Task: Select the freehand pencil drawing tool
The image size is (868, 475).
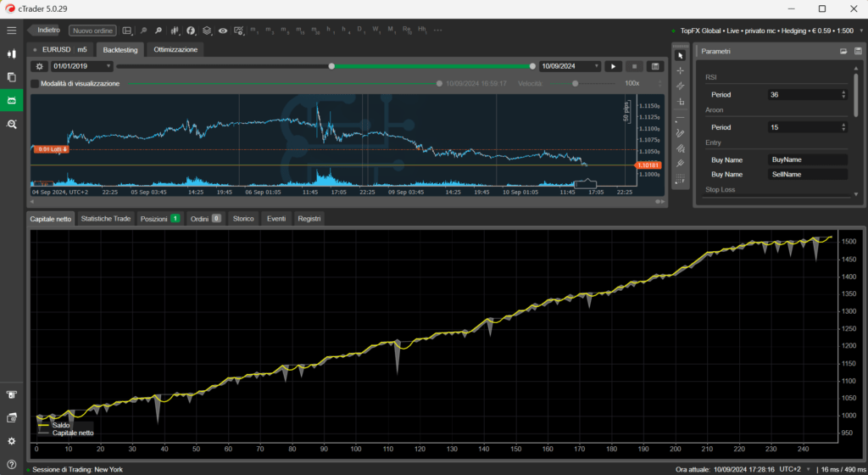Action: [681, 133]
